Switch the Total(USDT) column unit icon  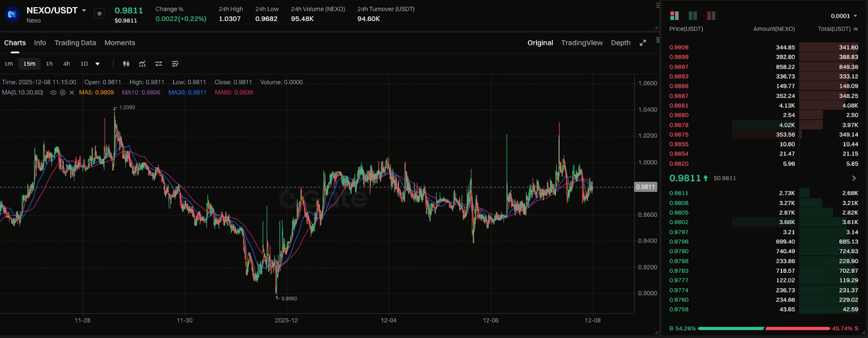tap(856, 29)
